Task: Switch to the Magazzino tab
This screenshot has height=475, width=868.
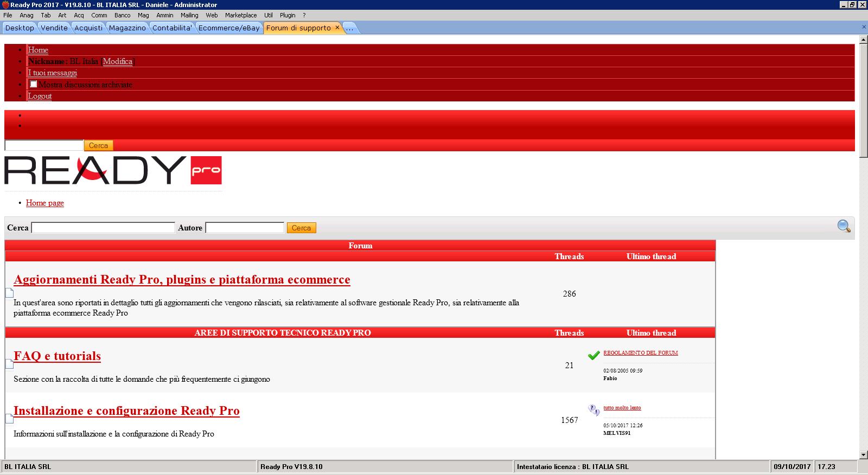Action: click(x=127, y=28)
